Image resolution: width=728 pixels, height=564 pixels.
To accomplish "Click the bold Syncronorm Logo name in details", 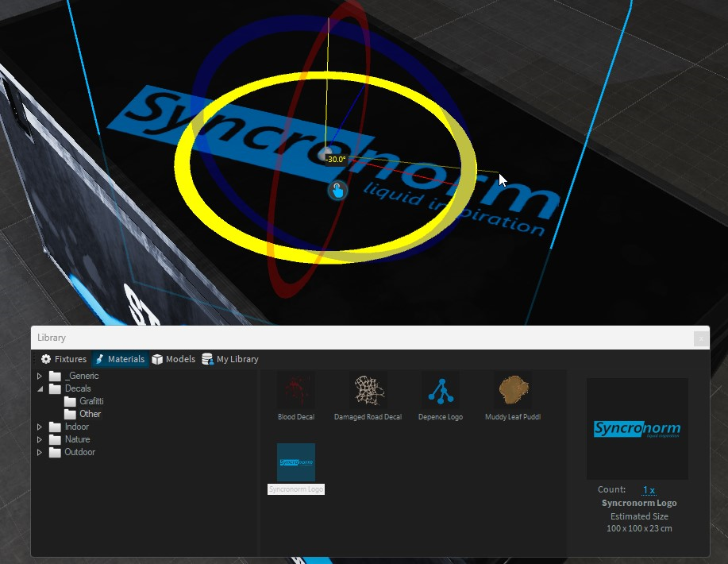I will point(639,503).
